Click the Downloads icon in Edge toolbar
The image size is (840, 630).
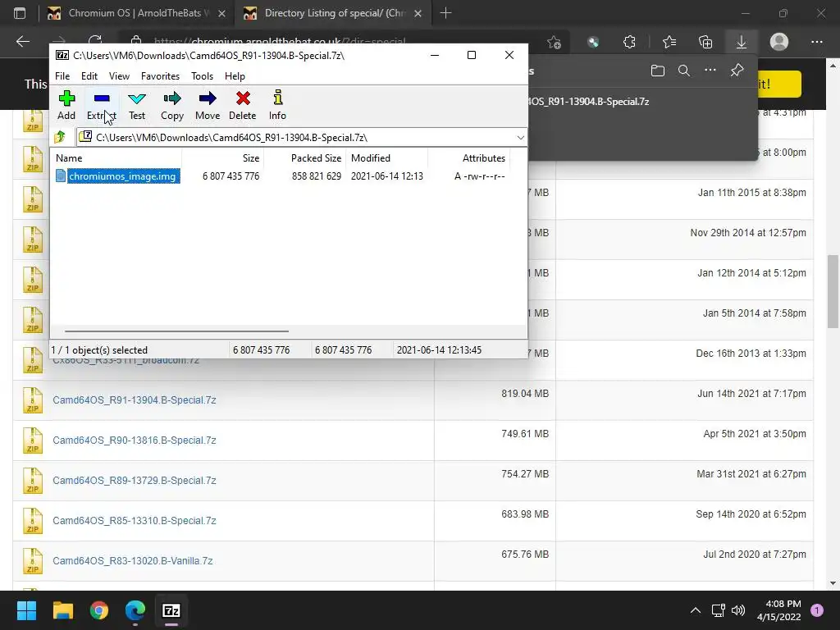[742, 42]
